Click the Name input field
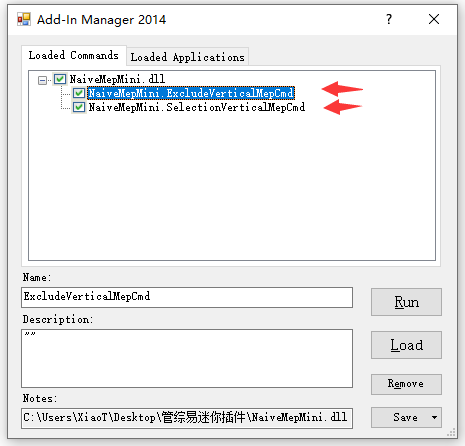 pyautogui.click(x=187, y=297)
